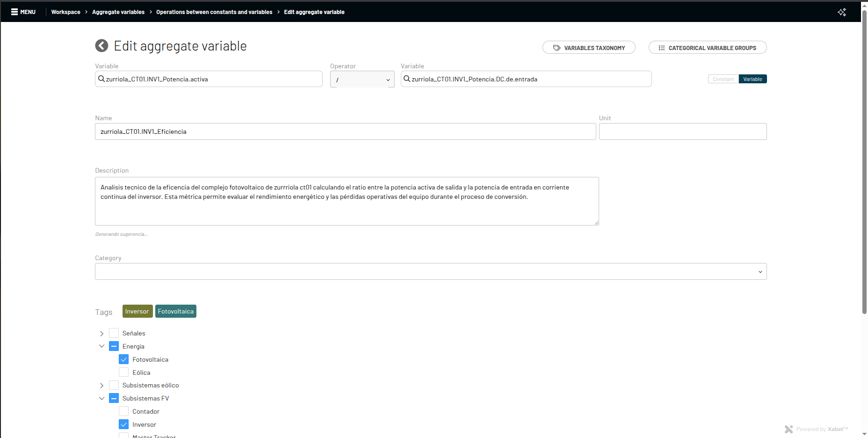The image size is (868, 438).
Task: Click the search icon in first Variable field
Action: click(101, 79)
